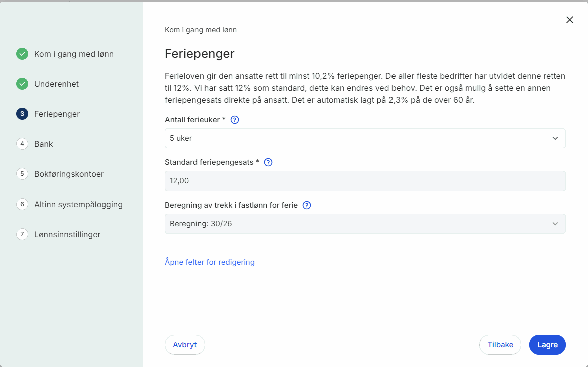
Task: Go to the Bokføringskontoer step
Action: (69, 174)
